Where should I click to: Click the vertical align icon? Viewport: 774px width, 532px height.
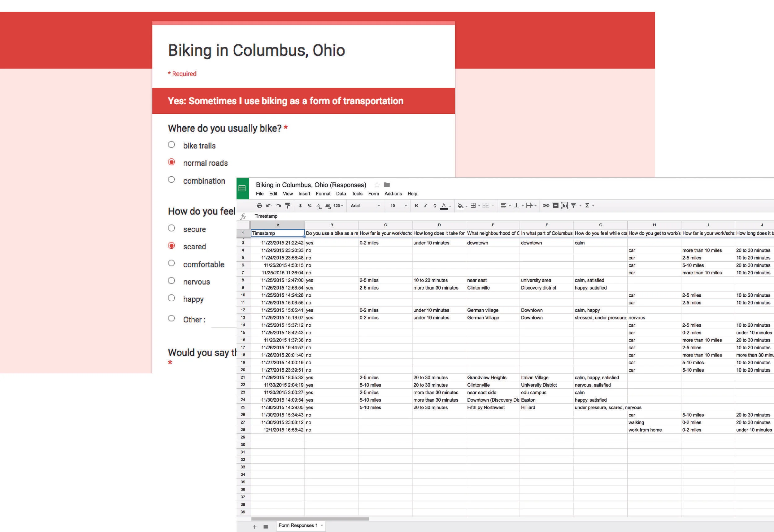516,206
